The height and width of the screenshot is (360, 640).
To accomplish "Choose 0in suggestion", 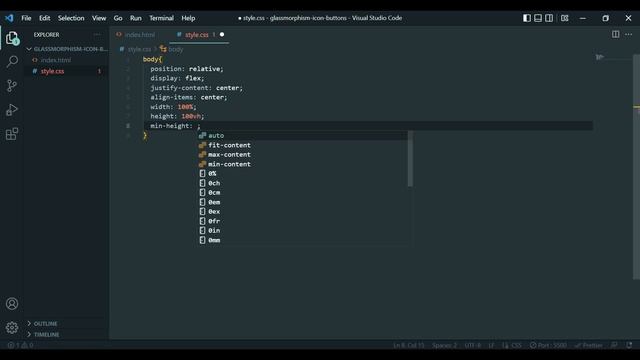I will 302,230.
